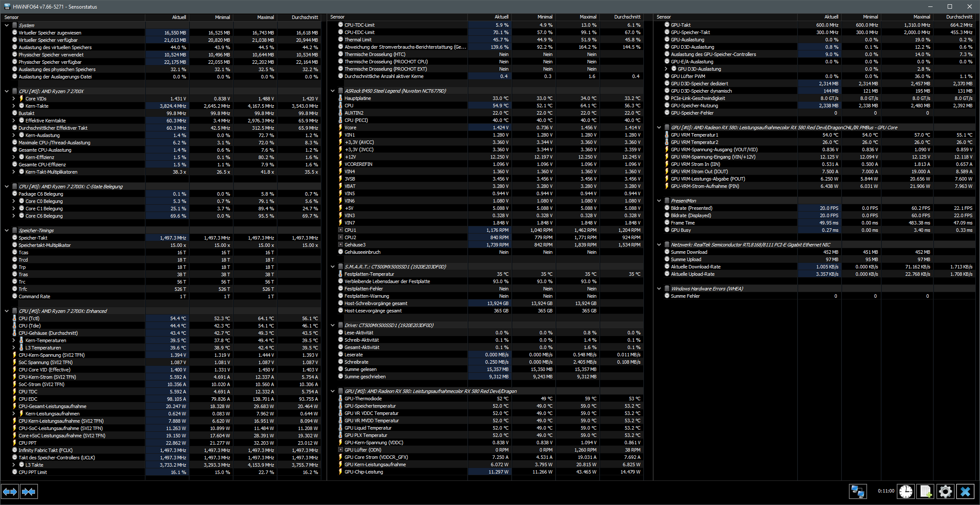
Task: Click the Maximal column header
Action: (x=266, y=17)
